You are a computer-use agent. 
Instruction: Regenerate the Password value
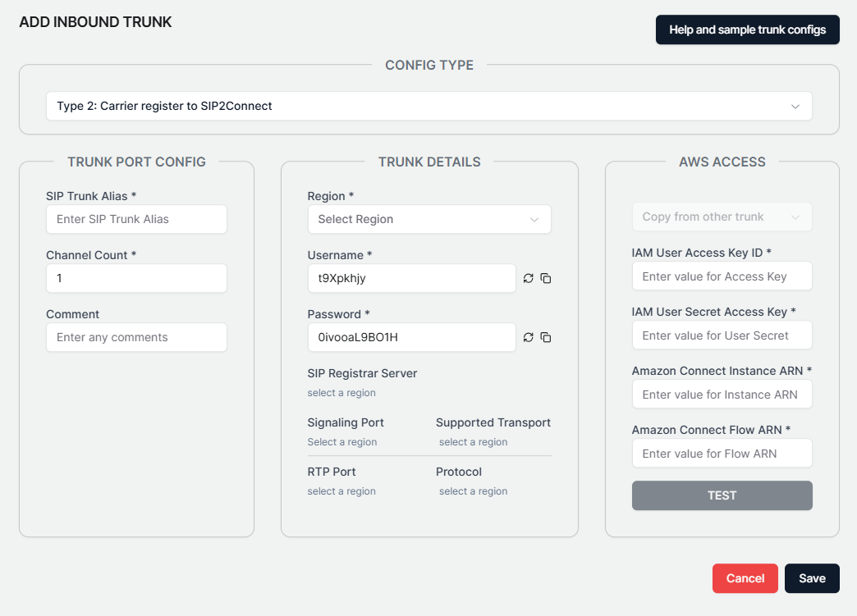[x=528, y=337]
